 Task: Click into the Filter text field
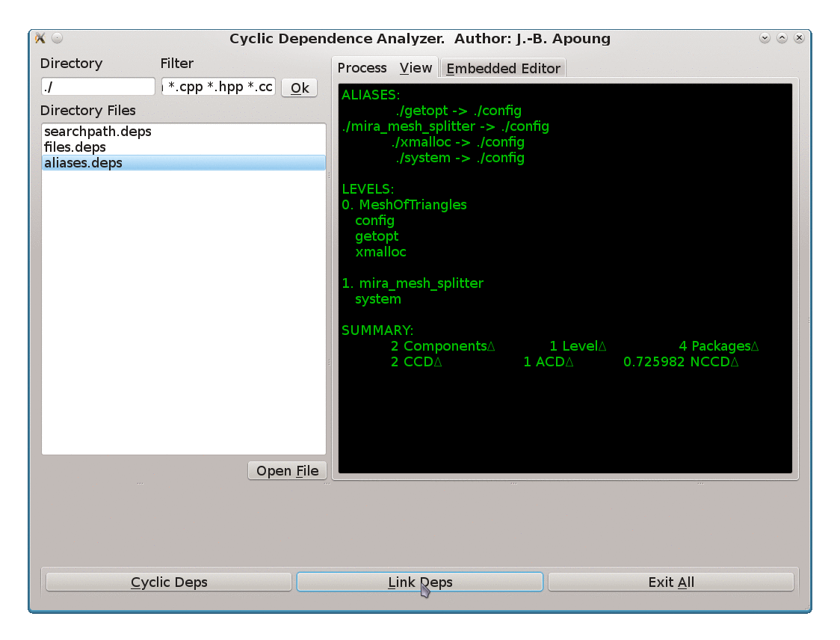219,87
